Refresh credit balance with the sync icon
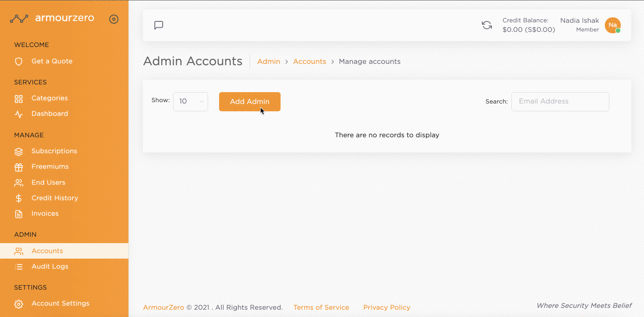 pos(487,25)
